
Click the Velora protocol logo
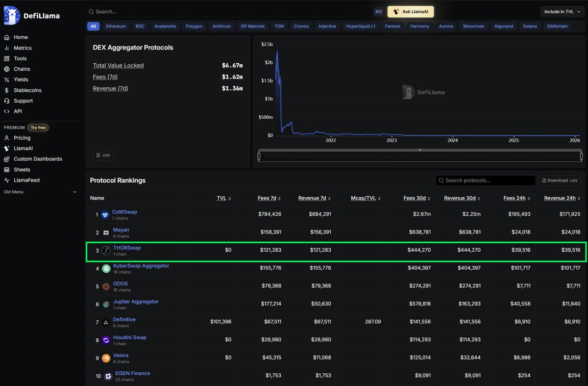tap(105, 358)
